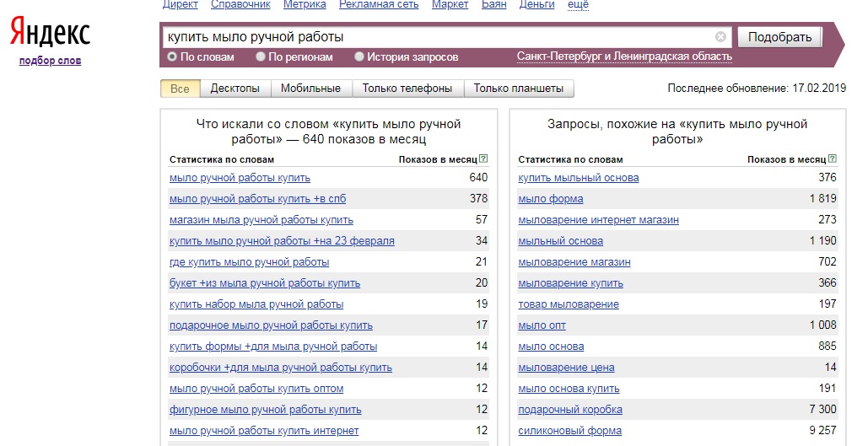Click the Яндекс logo
The height and width of the screenshot is (446, 868).
[x=50, y=35]
